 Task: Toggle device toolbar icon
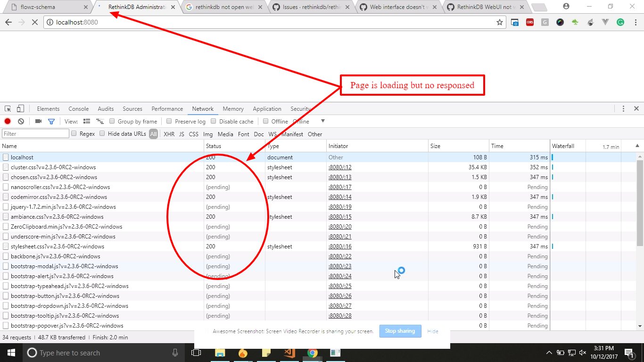click(20, 108)
